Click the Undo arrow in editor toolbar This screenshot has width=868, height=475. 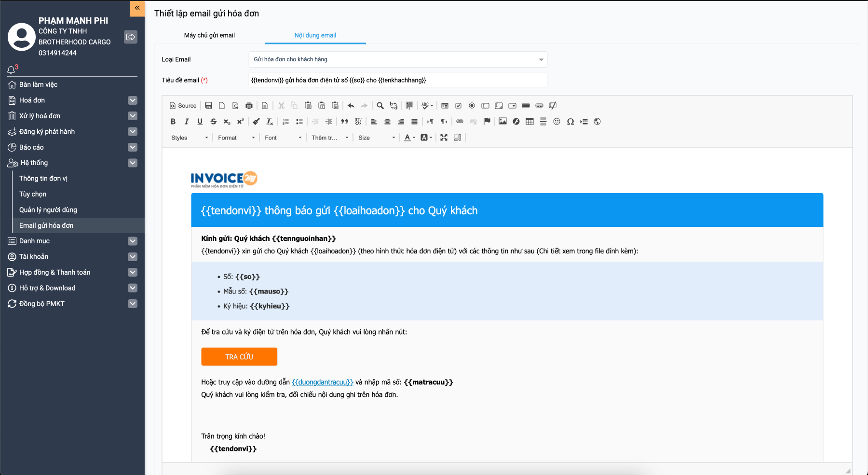pos(351,106)
